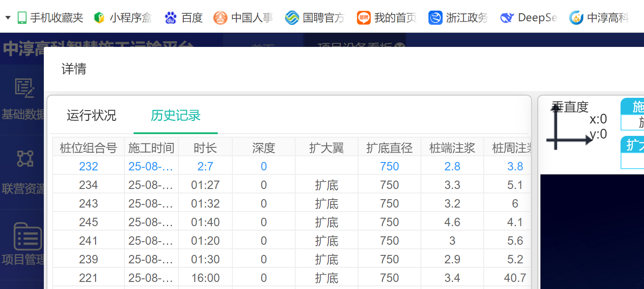Open the 国聘官方 bookmark icon

pyautogui.click(x=292, y=18)
